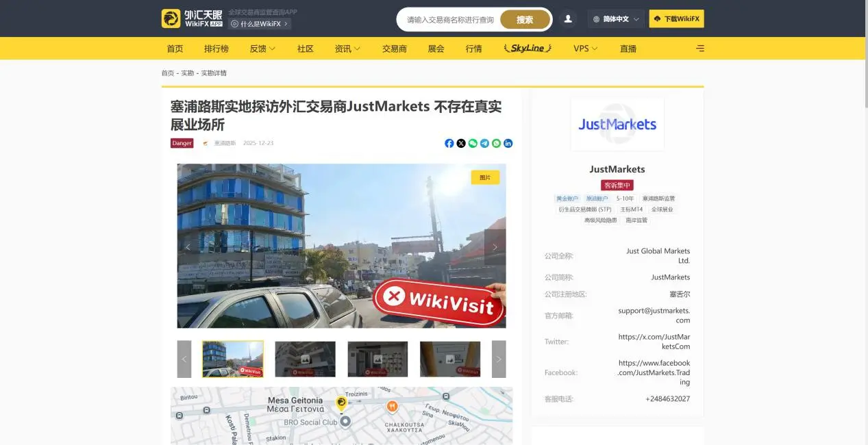This screenshot has width=868, height=445.
Task: Click the red Danger tag
Action: 182,143
